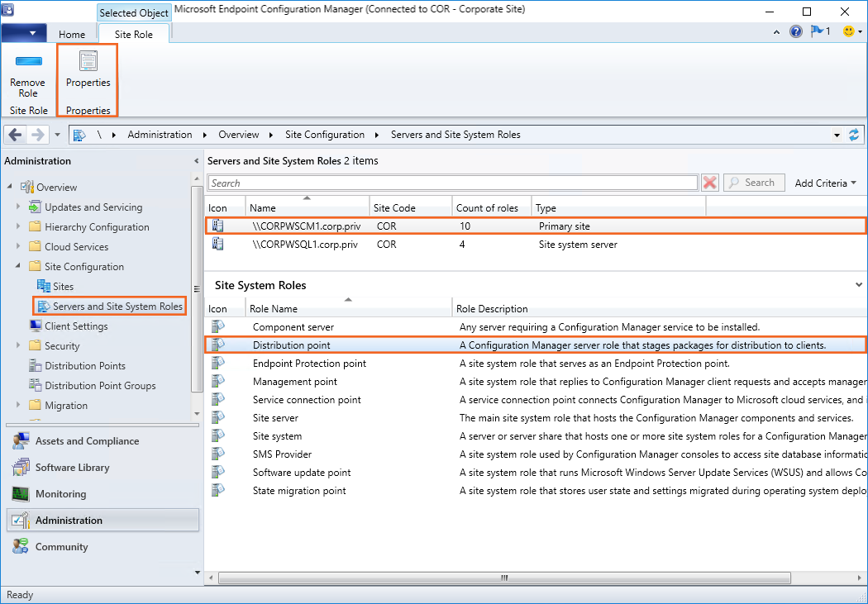Click inside the Search text field
Screen dimensions: 868x604
(452, 183)
